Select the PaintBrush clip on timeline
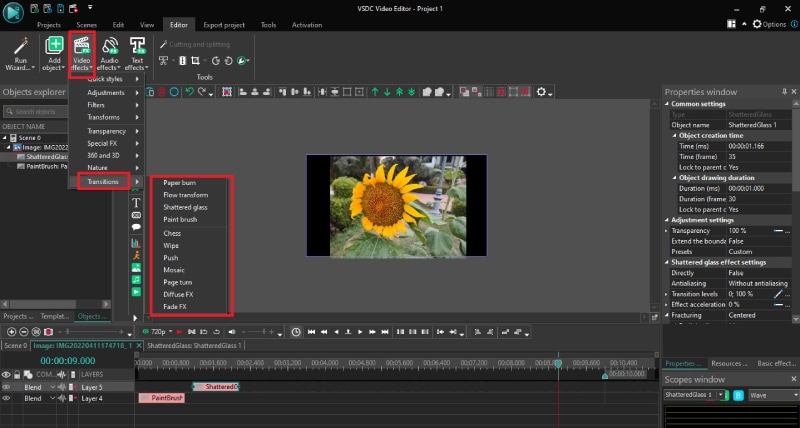This screenshot has height=428, width=800. 162,398
